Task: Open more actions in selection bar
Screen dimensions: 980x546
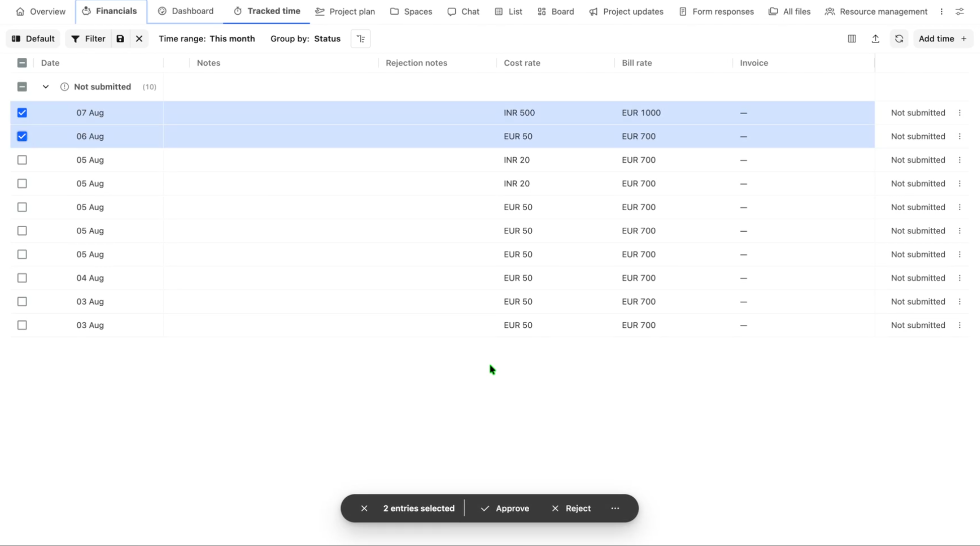Action: point(615,508)
